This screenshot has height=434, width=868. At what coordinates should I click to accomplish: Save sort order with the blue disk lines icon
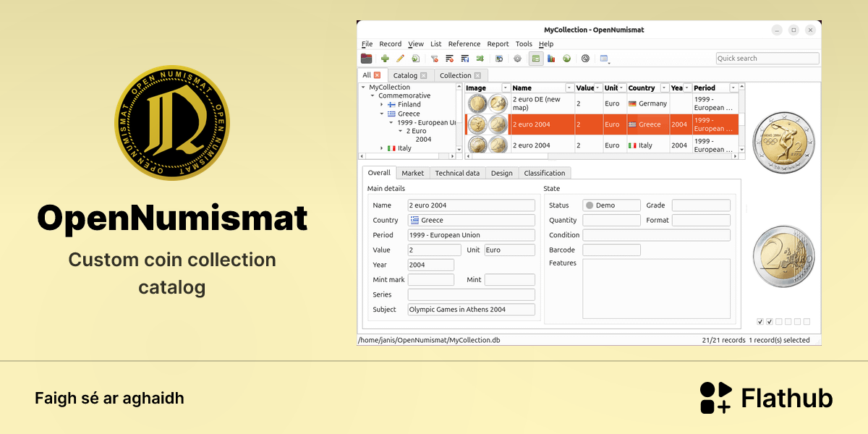[464, 59]
